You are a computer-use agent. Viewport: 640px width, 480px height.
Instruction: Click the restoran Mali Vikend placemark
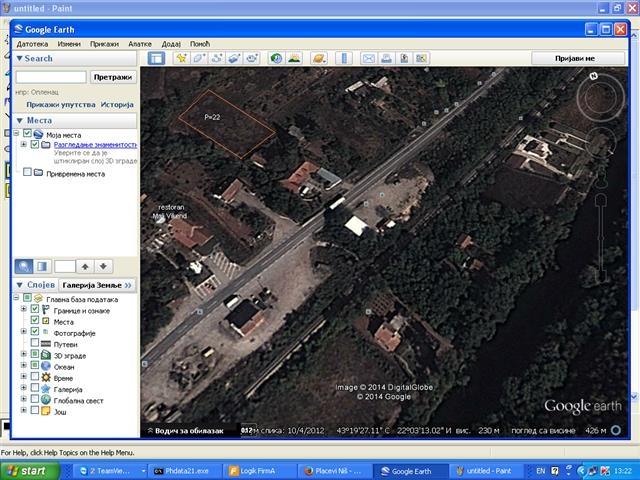point(161,220)
